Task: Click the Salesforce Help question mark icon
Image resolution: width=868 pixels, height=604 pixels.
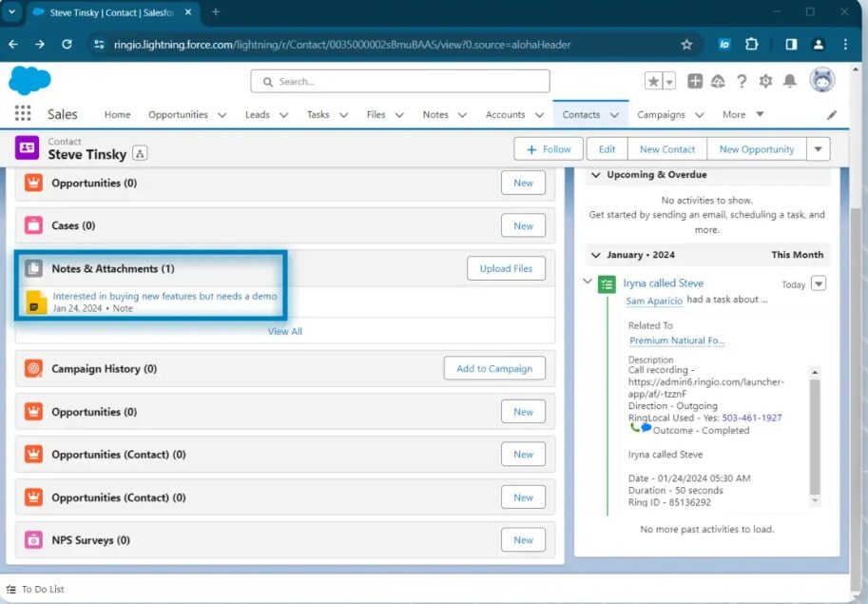Action: (x=742, y=82)
